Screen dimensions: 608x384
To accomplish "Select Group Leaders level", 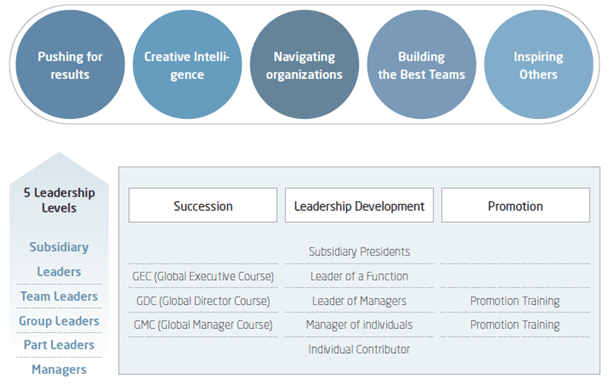I will [59, 321].
